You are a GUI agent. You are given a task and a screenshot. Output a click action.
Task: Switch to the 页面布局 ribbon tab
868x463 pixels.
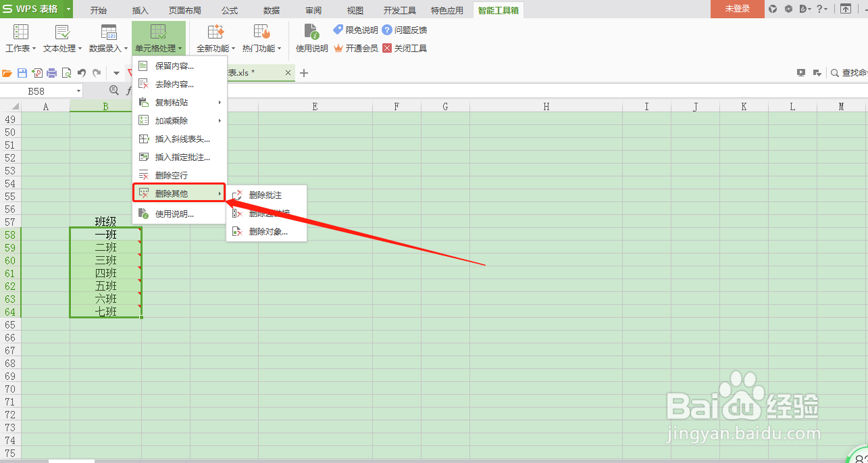tap(185, 10)
